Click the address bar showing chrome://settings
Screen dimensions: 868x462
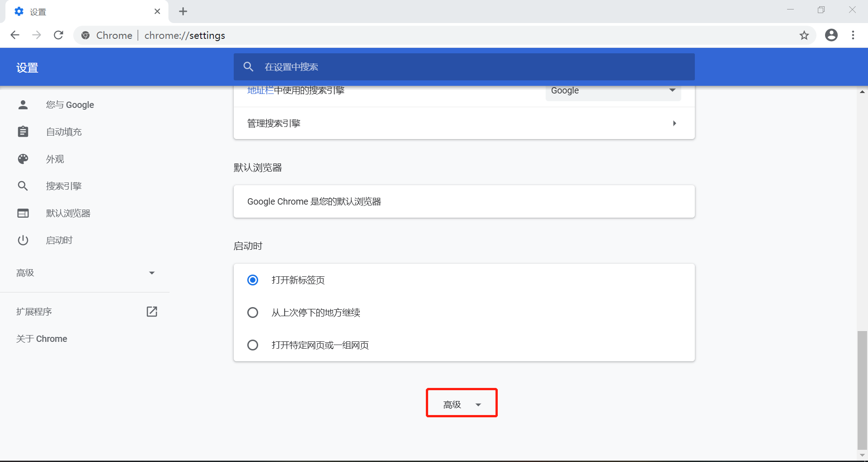click(445, 35)
